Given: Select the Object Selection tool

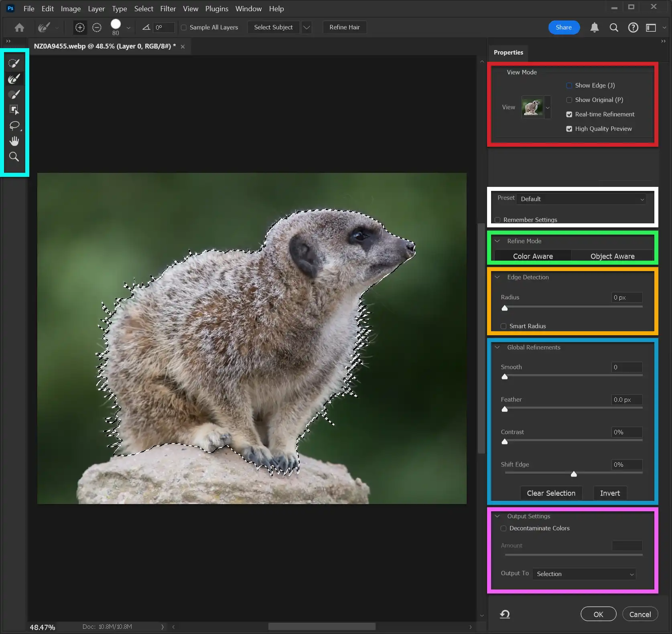Looking at the screenshot, I should click(x=14, y=109).
